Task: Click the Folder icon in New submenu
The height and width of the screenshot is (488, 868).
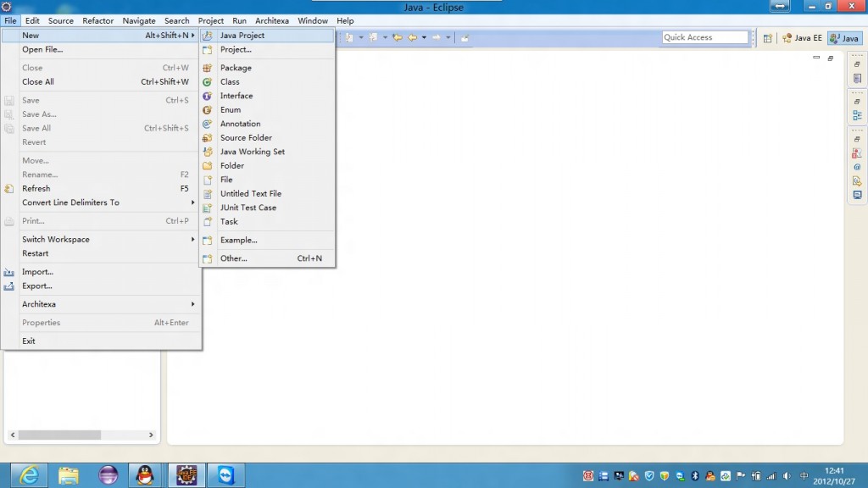Action: point(207,165)
